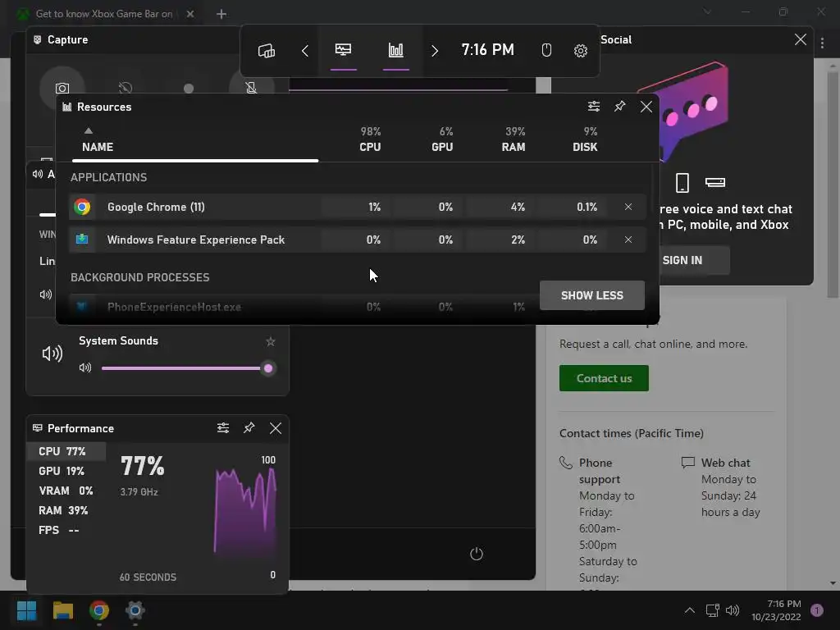The image size is (840, 630).
Task: Open Google Chrome from taskbar
Action: 99,610
